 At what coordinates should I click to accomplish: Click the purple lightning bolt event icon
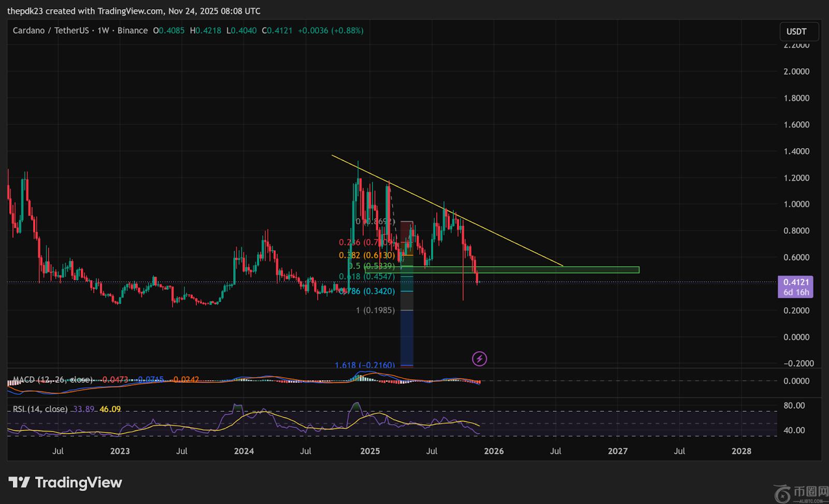click(479, 358)
